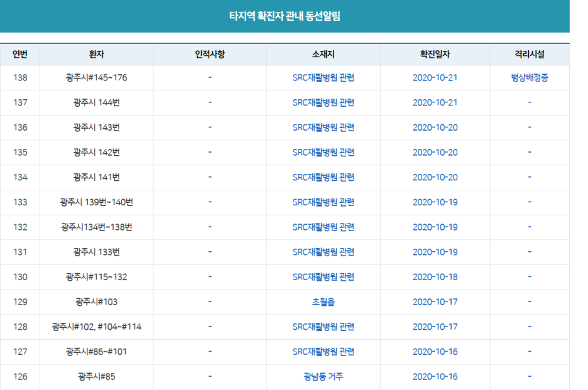Click serial number 132
The width and height of the screenshot is (588, 390).
pos(20,227)
